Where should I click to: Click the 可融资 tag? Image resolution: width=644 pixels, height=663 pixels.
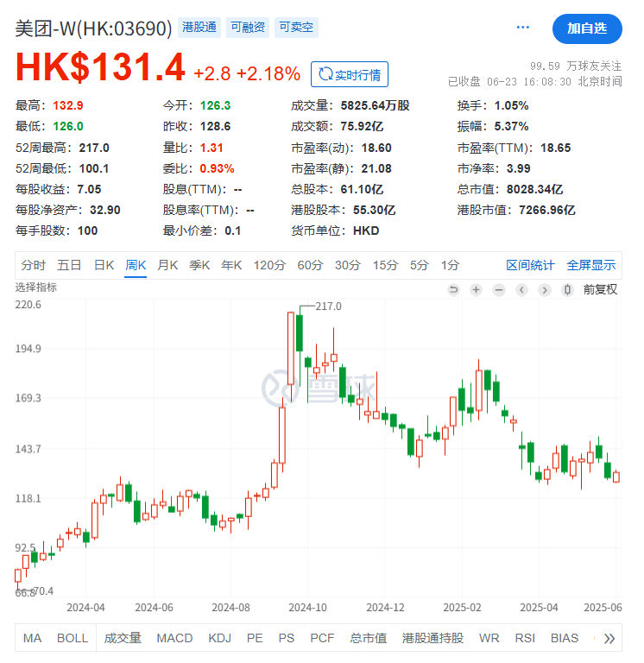click(x=248, y=28)
